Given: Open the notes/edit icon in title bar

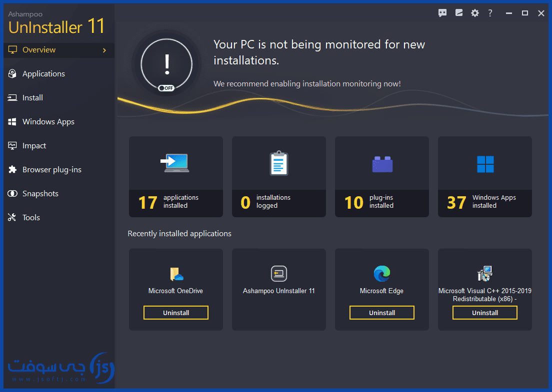Looking at the screenshot, I should tap(459, 13).
